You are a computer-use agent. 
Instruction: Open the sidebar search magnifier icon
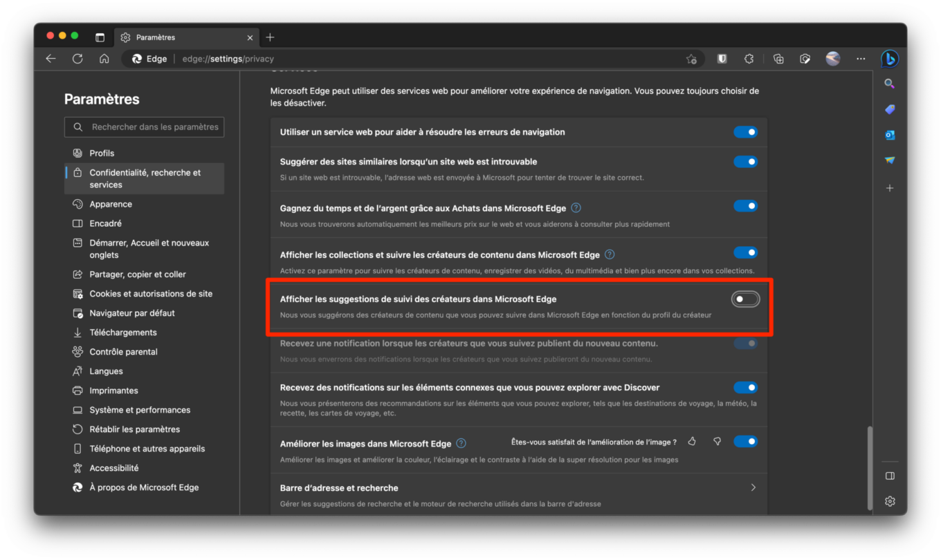click(x=890, y=84)
